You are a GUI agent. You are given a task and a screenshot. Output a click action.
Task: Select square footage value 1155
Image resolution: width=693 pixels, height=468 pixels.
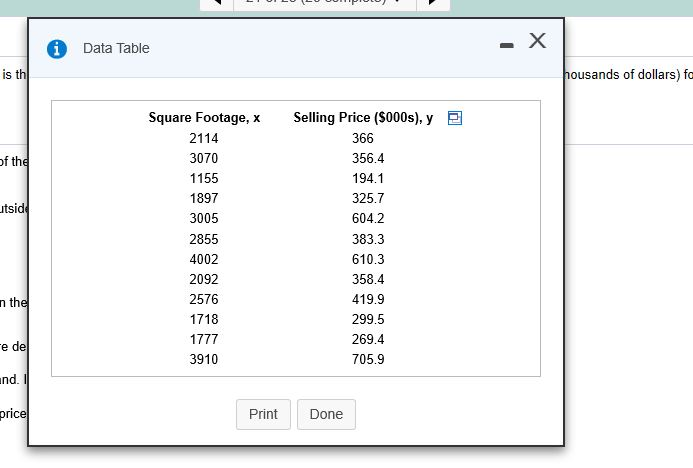coord(204,179)
